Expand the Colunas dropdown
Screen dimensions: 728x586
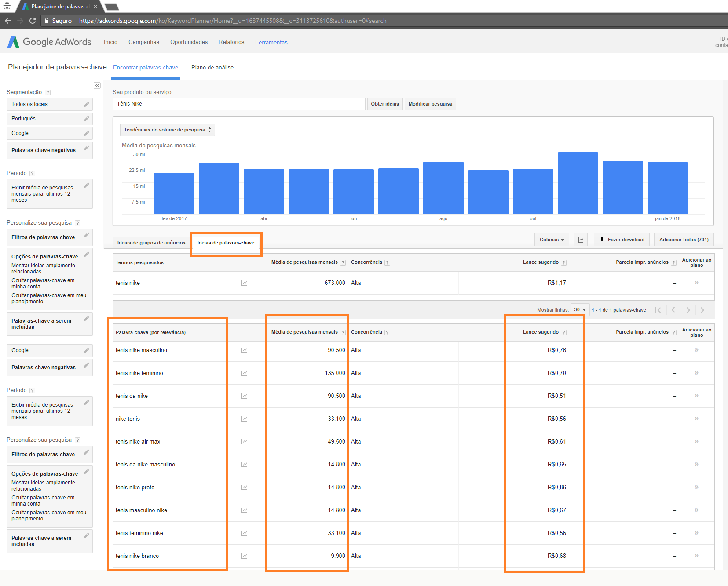(552, 240)
